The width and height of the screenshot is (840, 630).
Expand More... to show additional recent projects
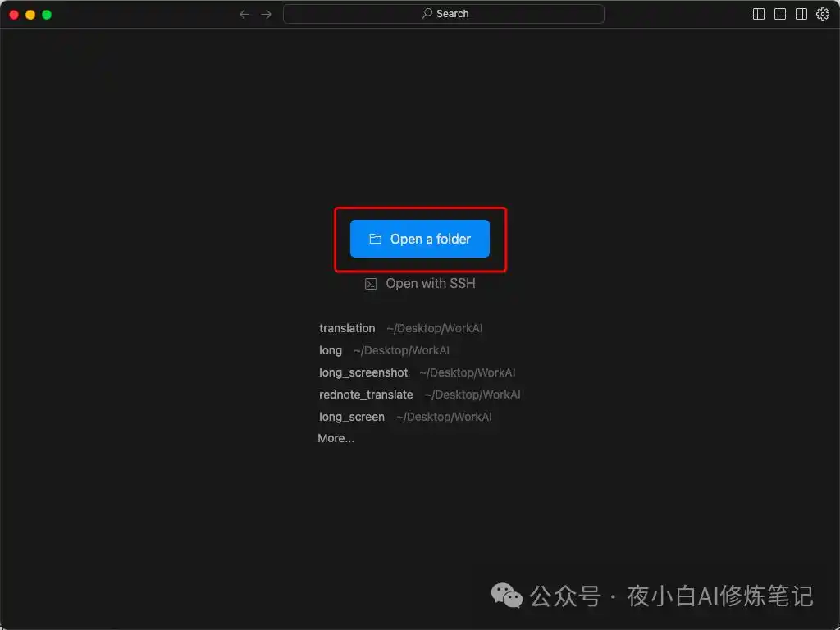[x=336, y=438]
